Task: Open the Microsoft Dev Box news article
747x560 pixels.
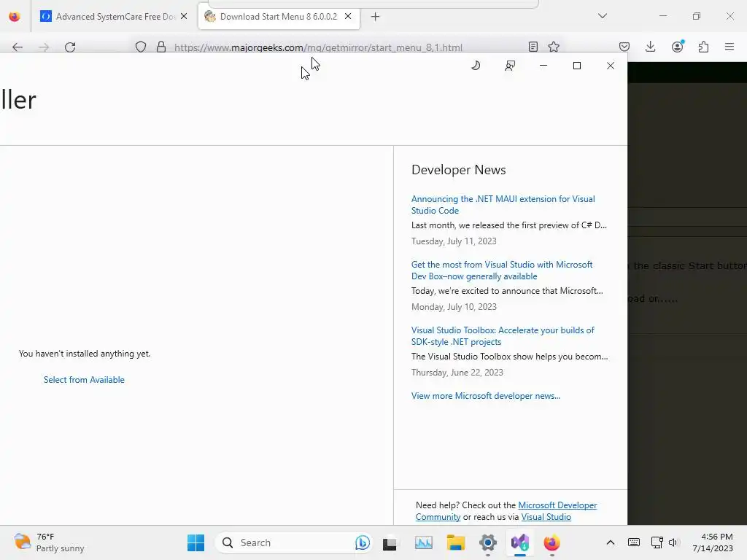Action: point(502,271)
